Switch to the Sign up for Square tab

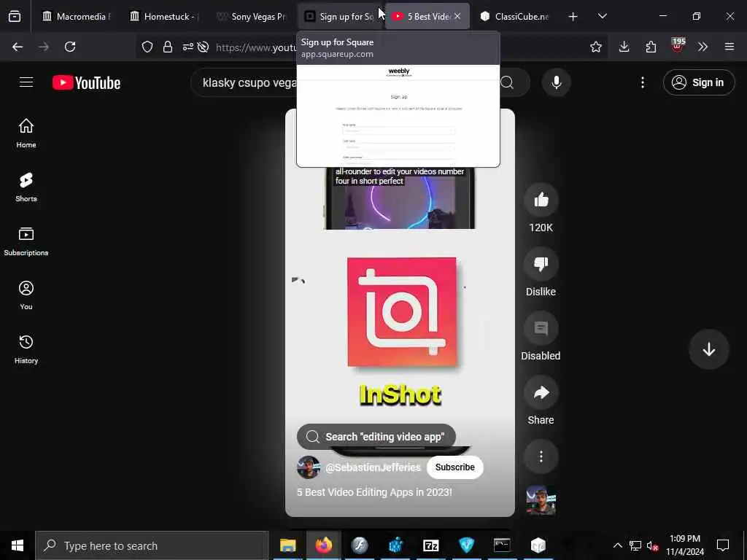coord(339,17)
